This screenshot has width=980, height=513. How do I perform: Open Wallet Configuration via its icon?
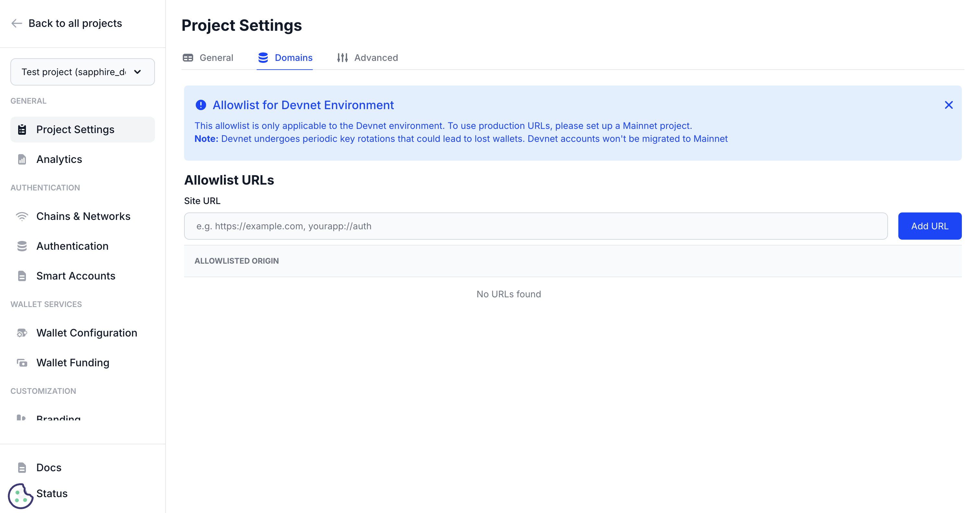pyautogui.click(x=22, y=333)
